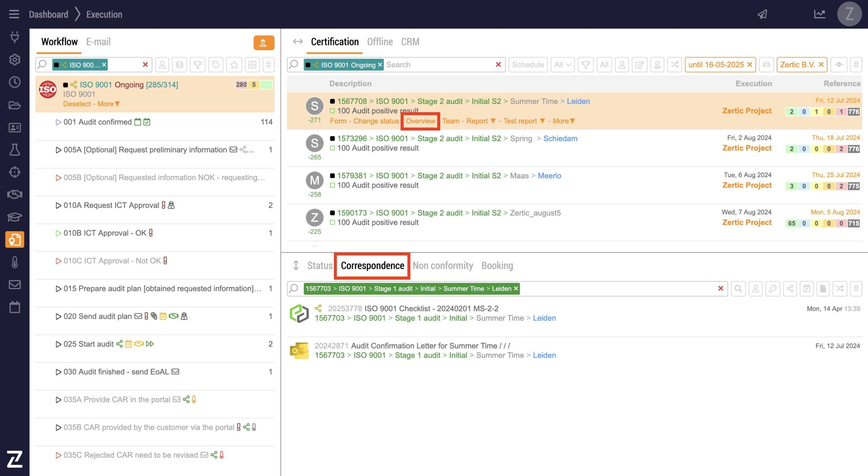Expand the Test report dropdown arrow

(542, 121)
